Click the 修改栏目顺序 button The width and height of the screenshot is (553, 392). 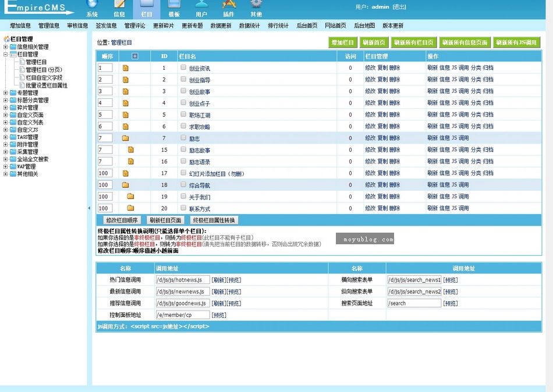(x=122, y=220)
